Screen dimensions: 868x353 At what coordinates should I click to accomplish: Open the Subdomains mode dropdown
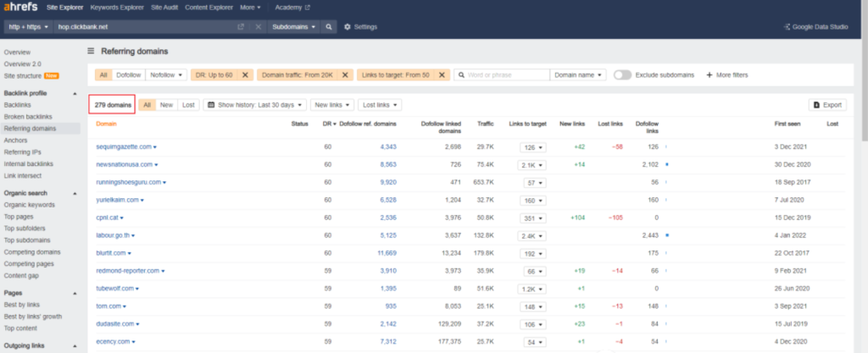[x=294, y=26]
